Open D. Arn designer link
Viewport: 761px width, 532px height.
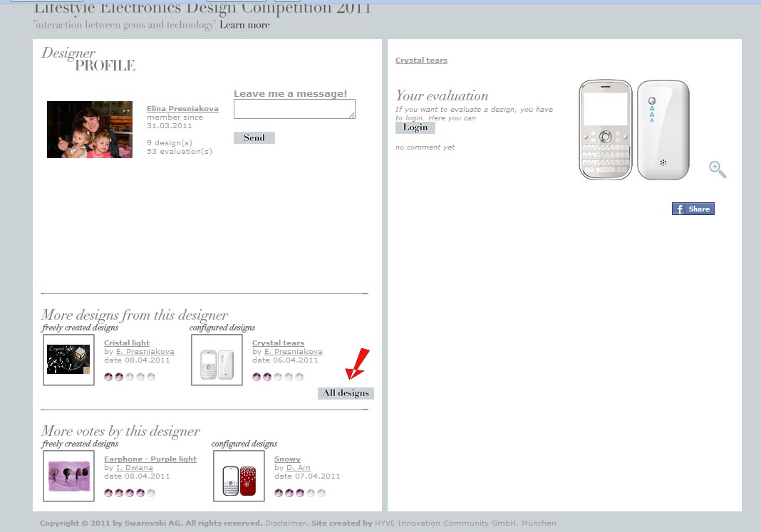[x=298, y=467]
